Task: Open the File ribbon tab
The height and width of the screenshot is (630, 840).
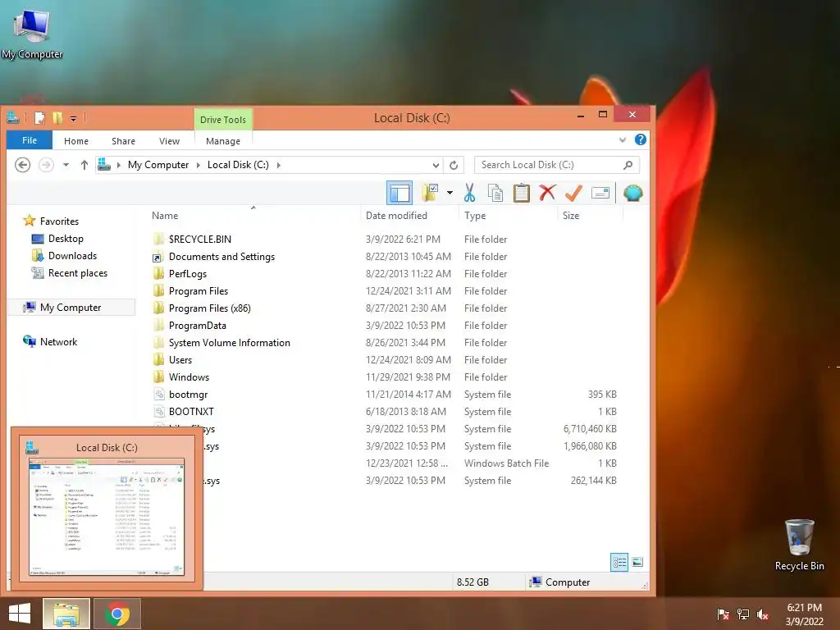Action: click(30, 140)
